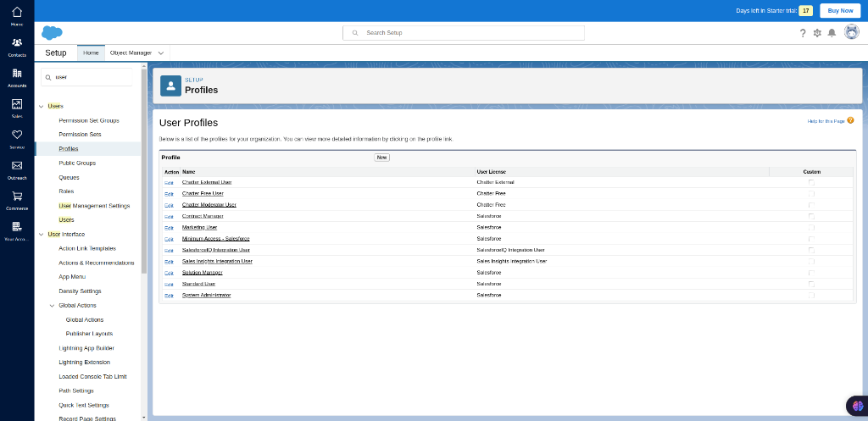
Task: Toggle Custom checkbox for Chatter Free User
Action: [811, 194]
